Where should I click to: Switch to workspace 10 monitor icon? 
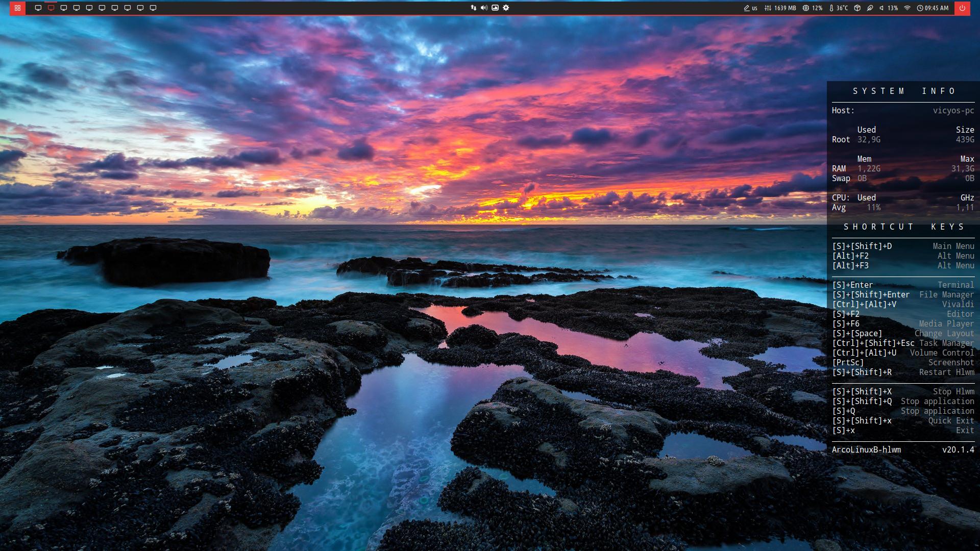point(153,8)
